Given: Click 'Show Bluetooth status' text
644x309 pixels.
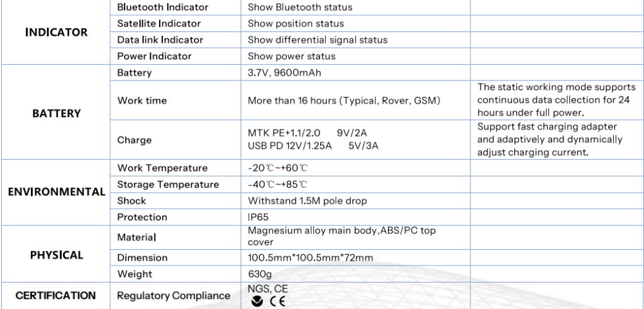Looking at the screenshot, I should 300,8.
